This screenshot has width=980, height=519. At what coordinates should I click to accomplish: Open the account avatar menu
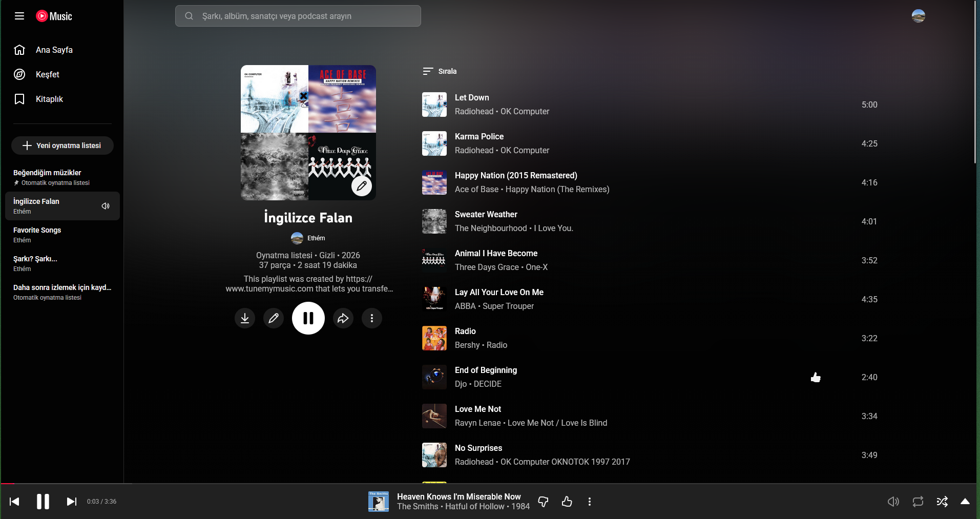click(919, 16)
